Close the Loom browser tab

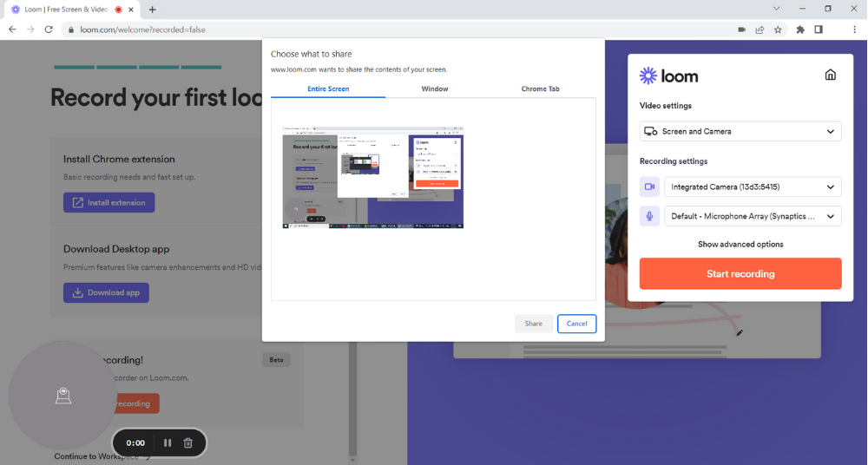[x=131, y=10]
